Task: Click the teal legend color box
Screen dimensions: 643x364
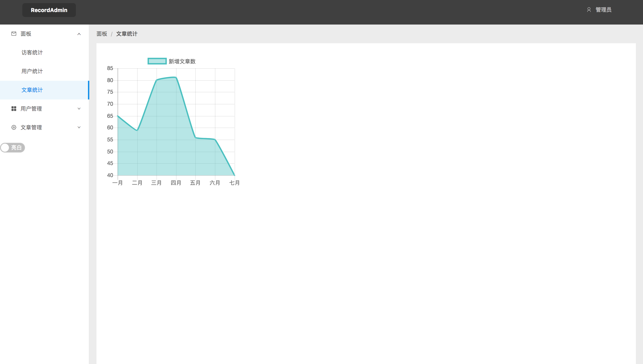Action: coord(157,61)
